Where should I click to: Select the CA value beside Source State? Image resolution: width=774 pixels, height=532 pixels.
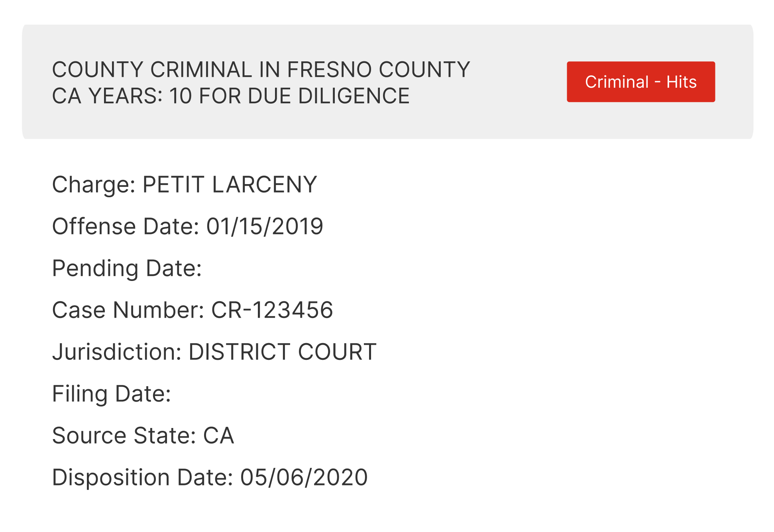218,436
